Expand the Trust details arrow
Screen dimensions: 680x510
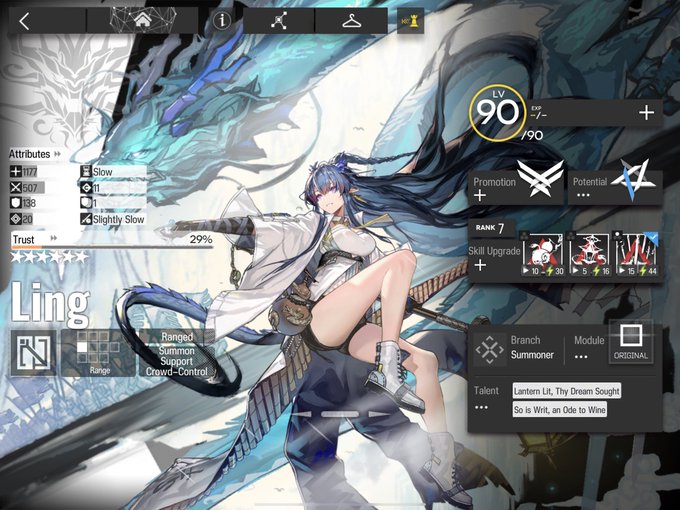54,238
